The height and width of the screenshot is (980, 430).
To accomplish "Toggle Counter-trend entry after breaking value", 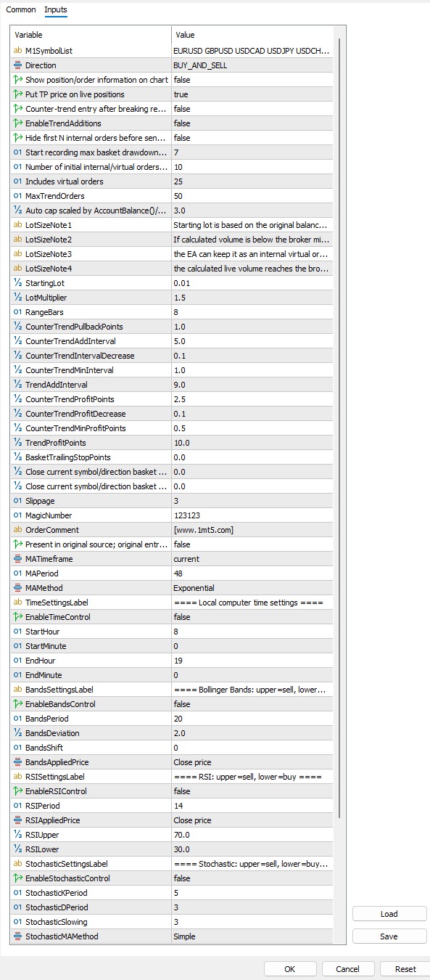I will (252, 109).
